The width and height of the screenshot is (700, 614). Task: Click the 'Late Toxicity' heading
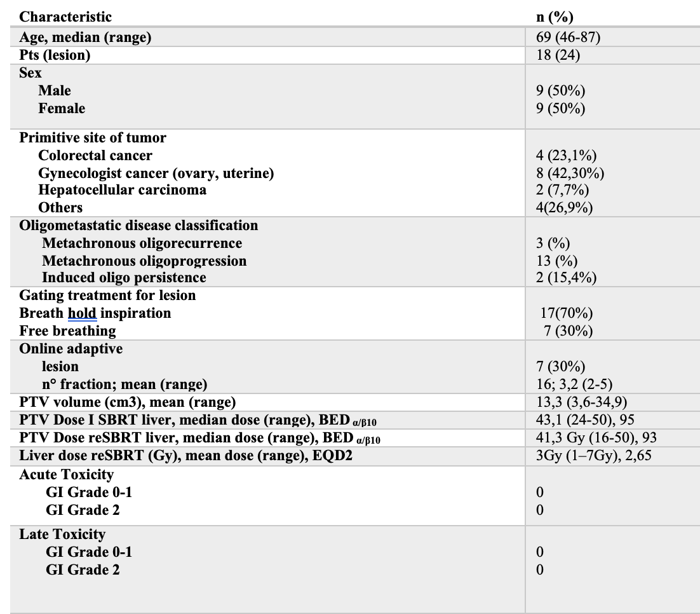62,535
